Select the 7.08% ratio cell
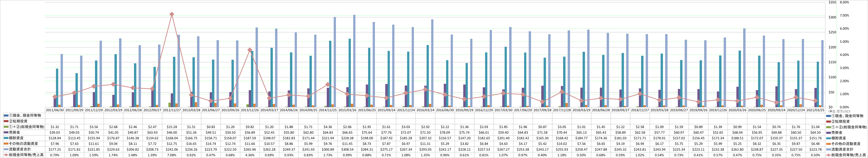Screen dimensions: 868x158 click(x=172, y=155)
